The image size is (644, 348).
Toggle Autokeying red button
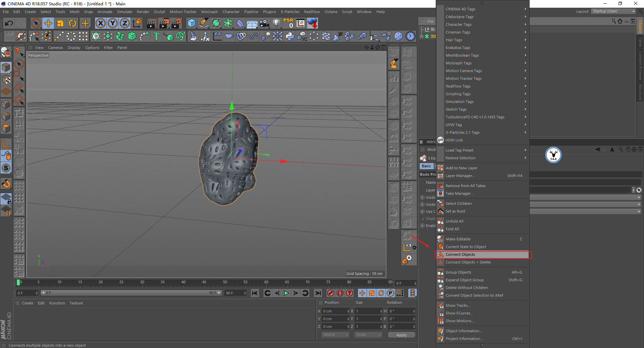tap(340, 293)
